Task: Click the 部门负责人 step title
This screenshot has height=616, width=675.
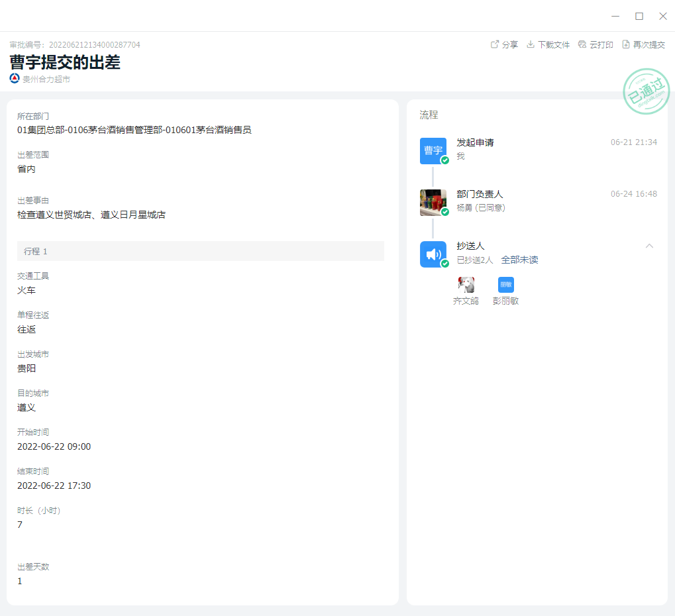Action: (480, 194)
